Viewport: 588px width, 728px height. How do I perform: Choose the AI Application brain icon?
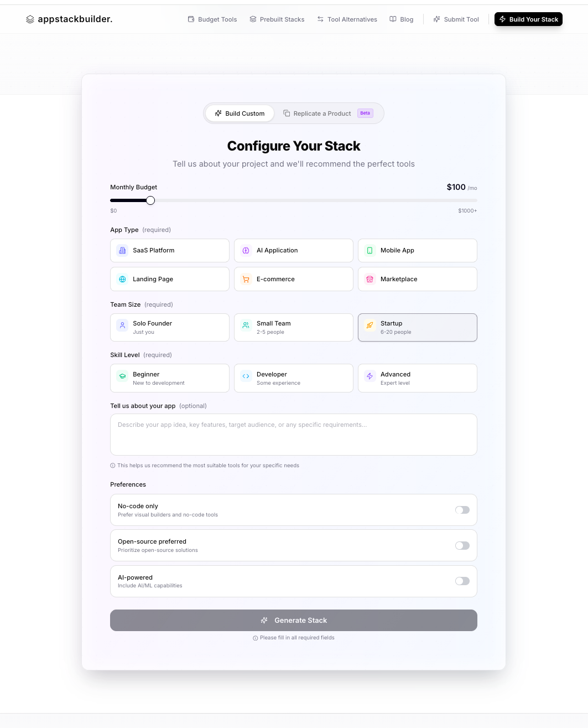(x=246, y=250)
